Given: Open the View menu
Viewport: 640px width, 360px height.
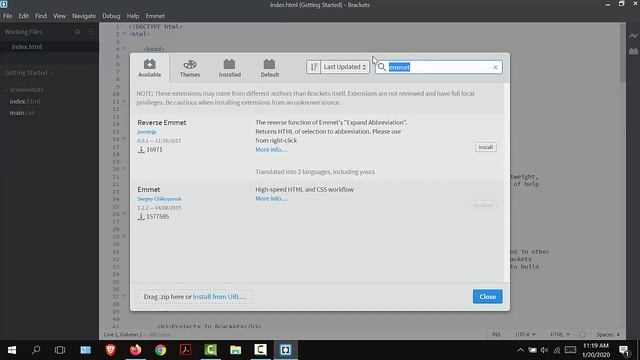Looking at the screenshot, I should (59, 16).
